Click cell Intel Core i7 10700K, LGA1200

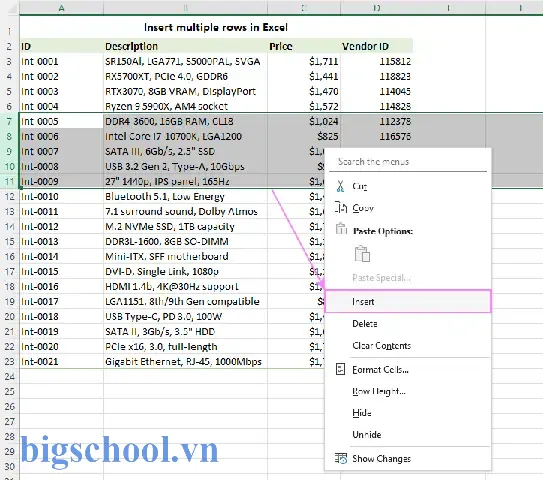(185, 136)
